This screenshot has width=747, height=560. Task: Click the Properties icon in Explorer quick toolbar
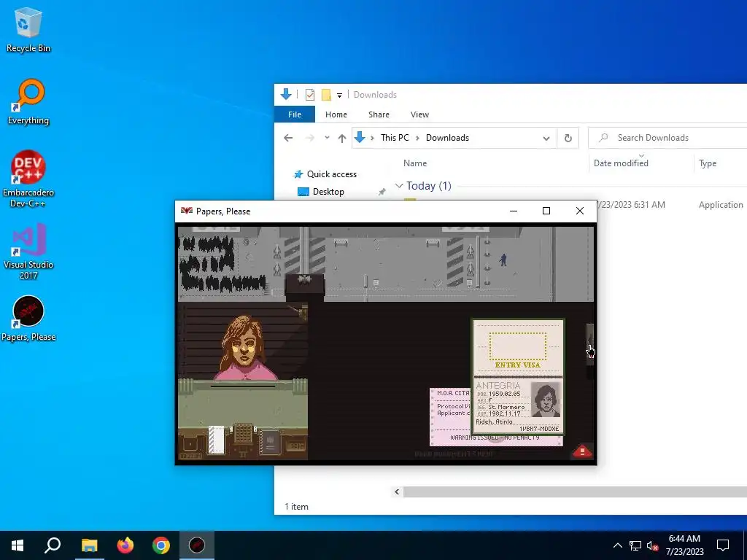309,95
